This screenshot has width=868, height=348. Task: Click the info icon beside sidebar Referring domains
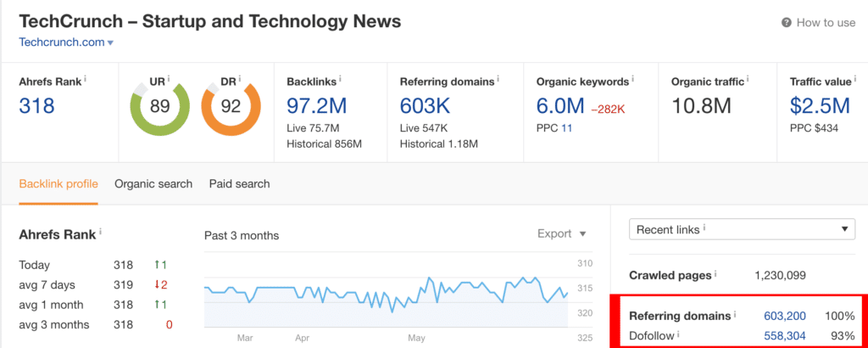click(x=735, y=315)
